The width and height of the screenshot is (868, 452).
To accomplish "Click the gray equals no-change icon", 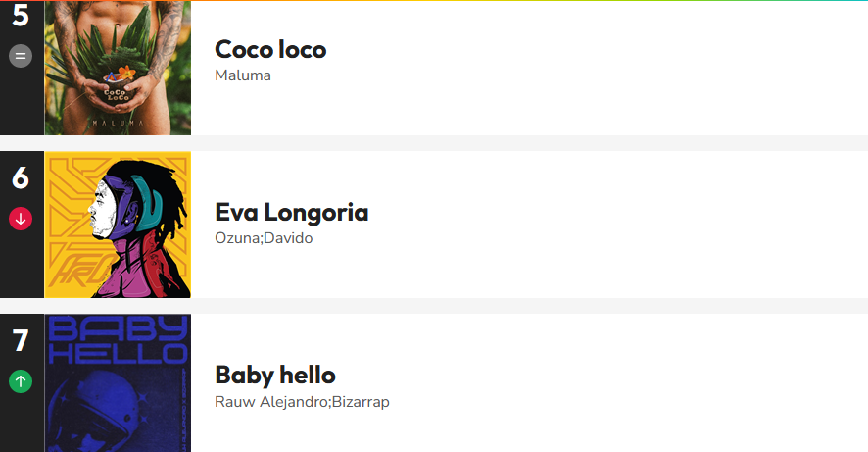I will click(21, 56).
